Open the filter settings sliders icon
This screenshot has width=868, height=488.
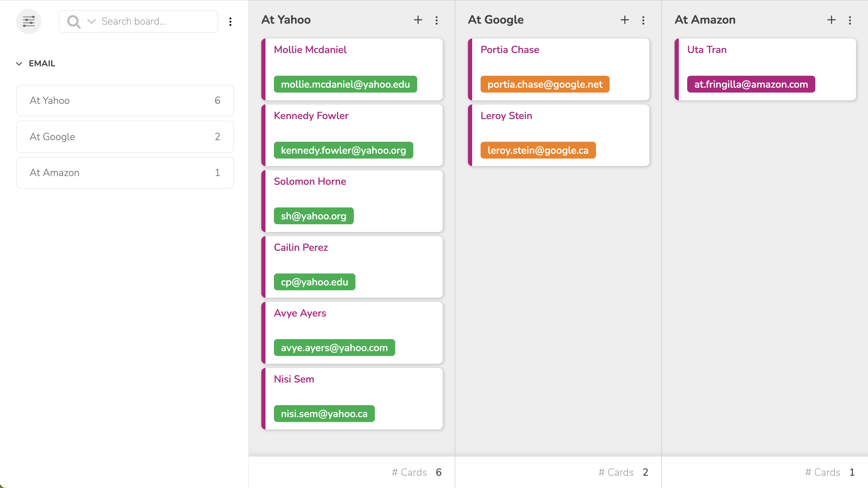29,21
